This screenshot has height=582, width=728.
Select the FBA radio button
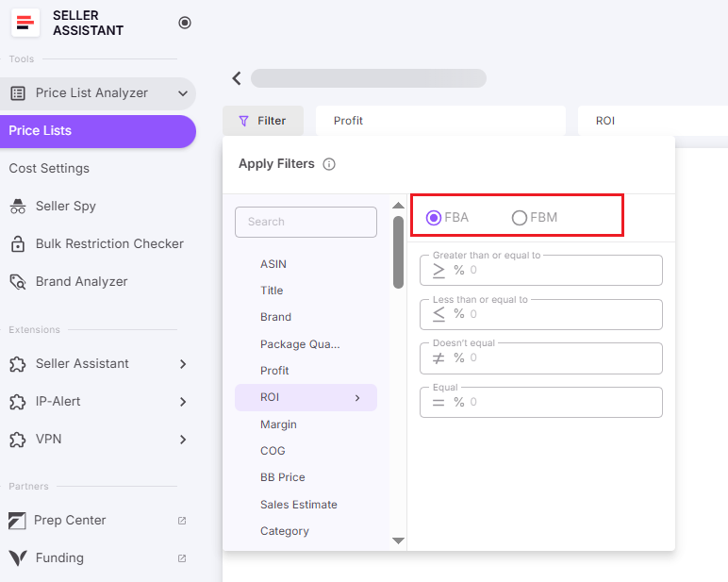(435, 218)
